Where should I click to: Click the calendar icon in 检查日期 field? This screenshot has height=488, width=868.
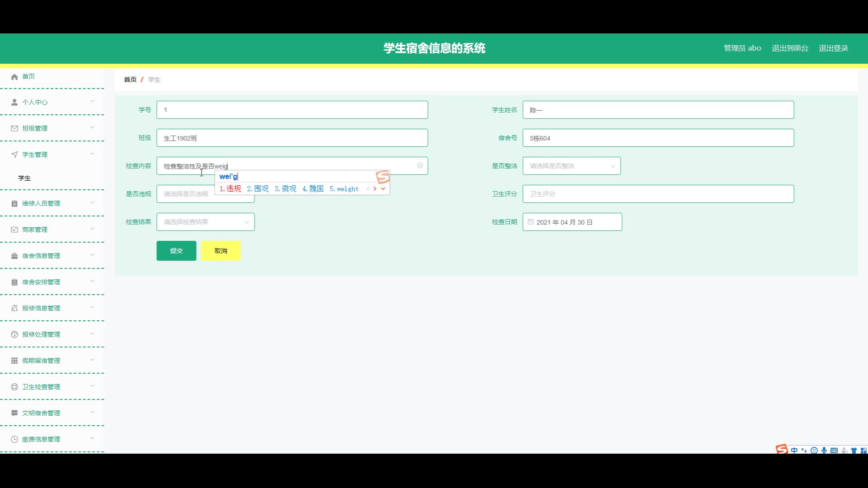(530, 222)
